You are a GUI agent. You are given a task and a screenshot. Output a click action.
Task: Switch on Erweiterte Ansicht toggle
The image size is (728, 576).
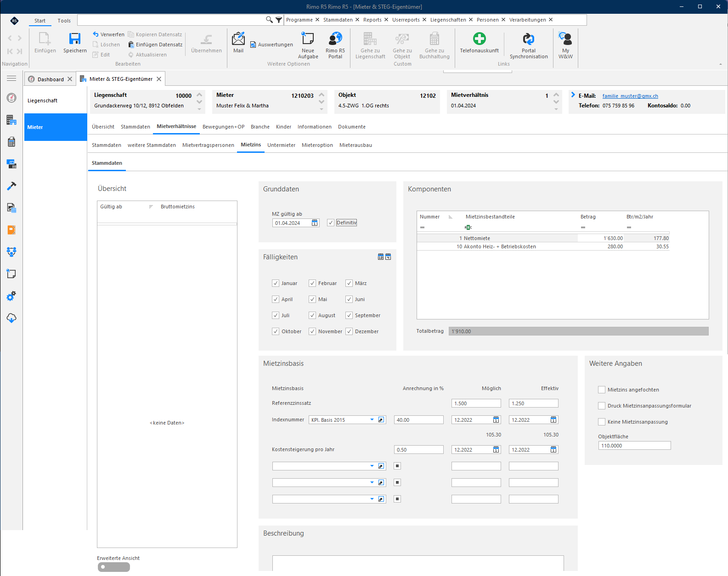point(114,567)
